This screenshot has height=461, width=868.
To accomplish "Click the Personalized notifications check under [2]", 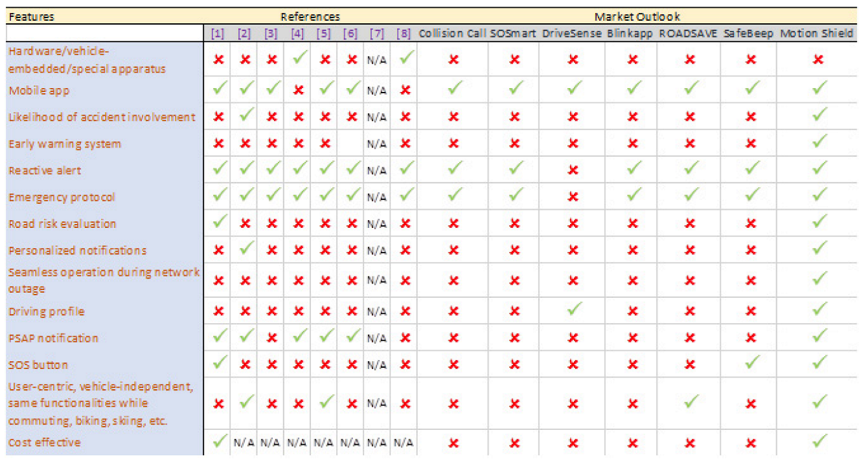I will pyautogui.click(x=245, y=250).
